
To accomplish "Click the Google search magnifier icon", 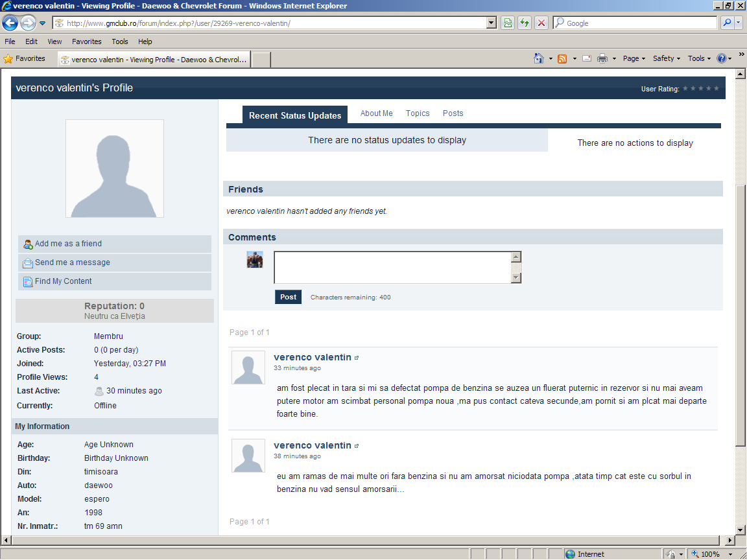I will point(727,23).
